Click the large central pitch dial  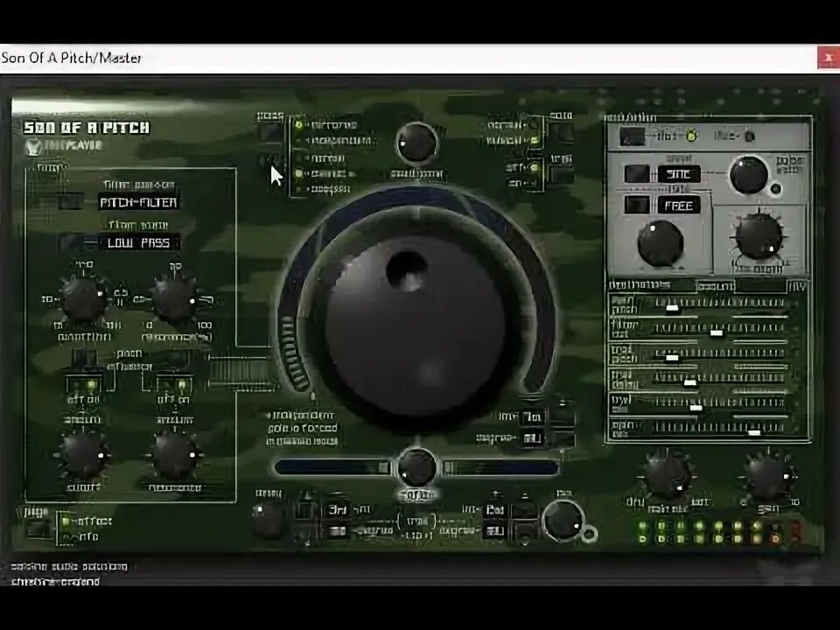(415, 326)
